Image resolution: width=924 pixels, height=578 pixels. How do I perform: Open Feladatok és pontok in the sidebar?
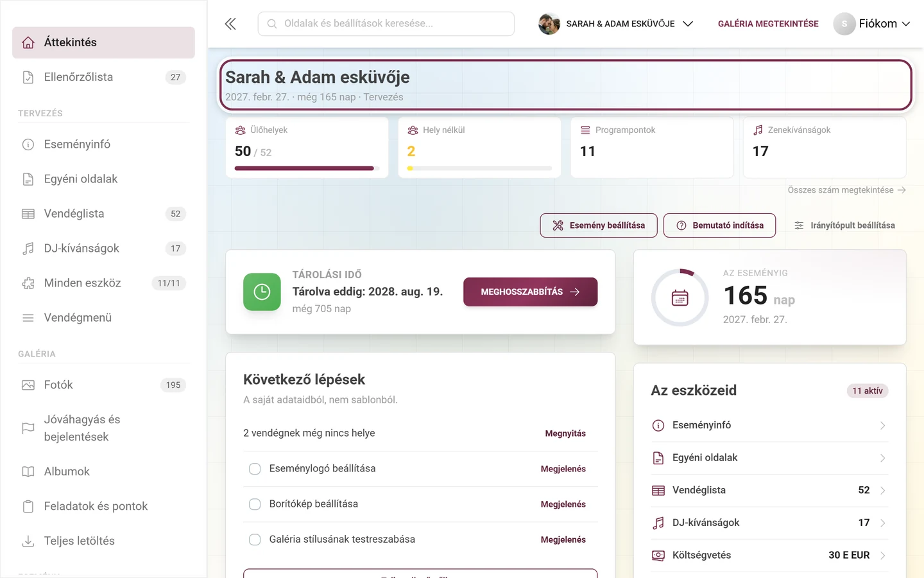tap(103, 507)
